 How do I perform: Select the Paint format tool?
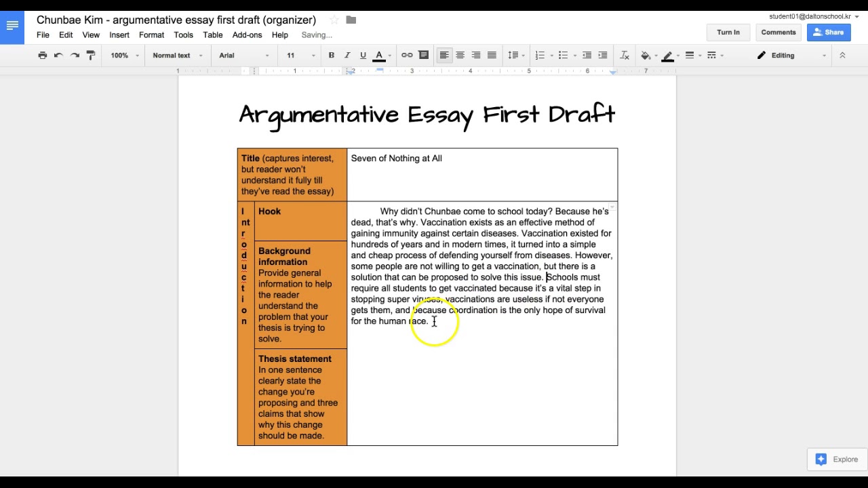(91, 56)
